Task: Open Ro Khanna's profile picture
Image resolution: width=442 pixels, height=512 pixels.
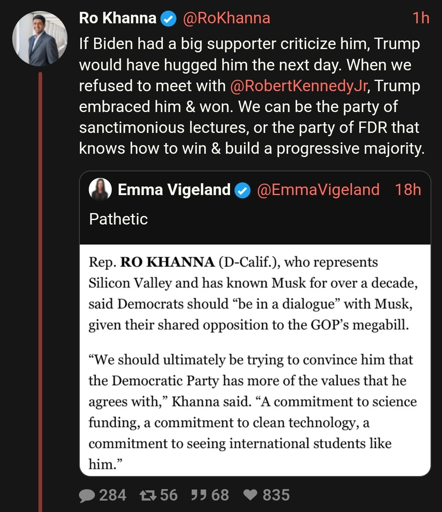Action: (x=40, y=38)
